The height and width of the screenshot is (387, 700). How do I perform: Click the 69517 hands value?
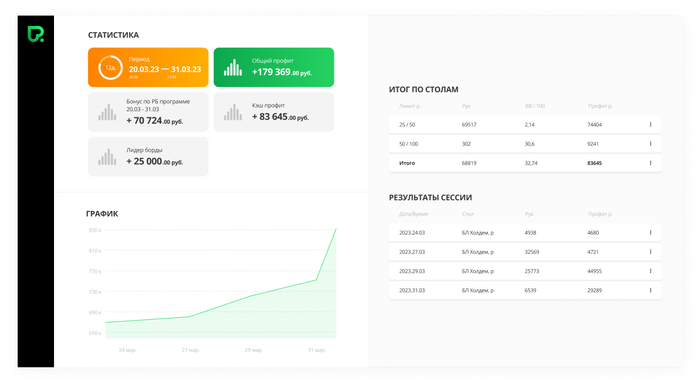(469, 125)
